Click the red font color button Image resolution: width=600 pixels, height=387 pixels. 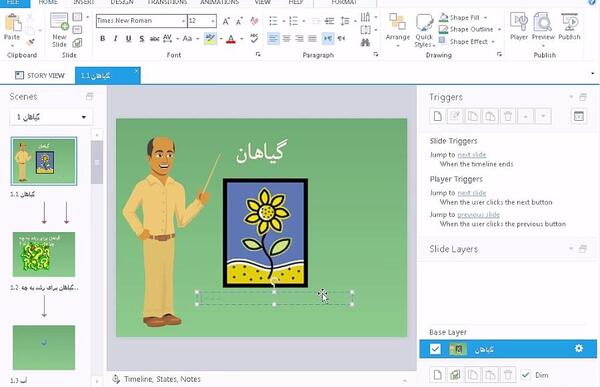coord(231,39)
